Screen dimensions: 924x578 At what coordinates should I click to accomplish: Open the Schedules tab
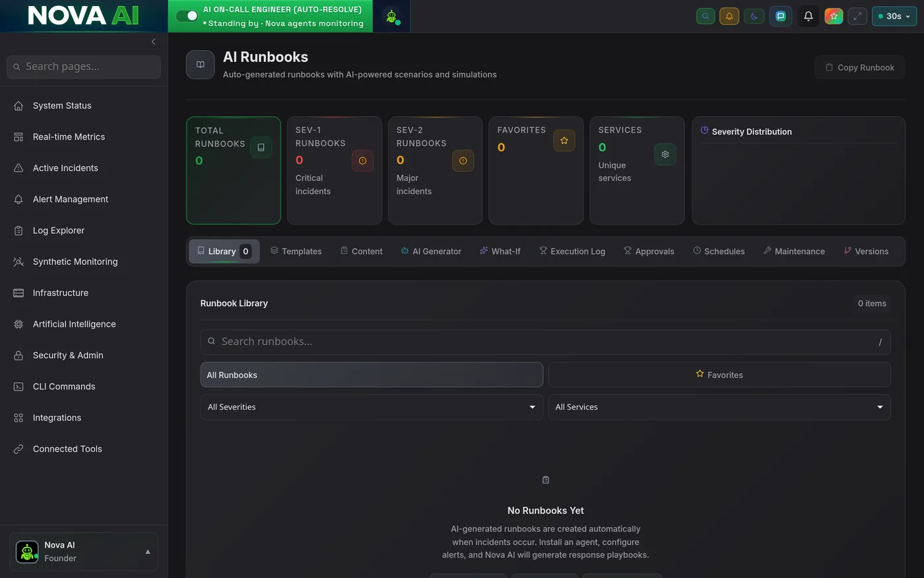click(x=719, y=251)
